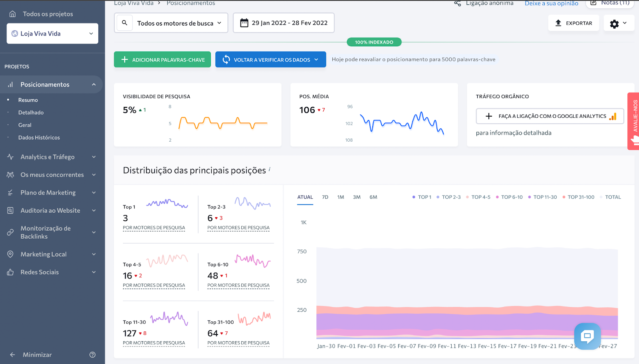The width and height of the screenshot is (639, 364).
Task: Click the Minimizar arrow icon
Action: coord(12,355)
